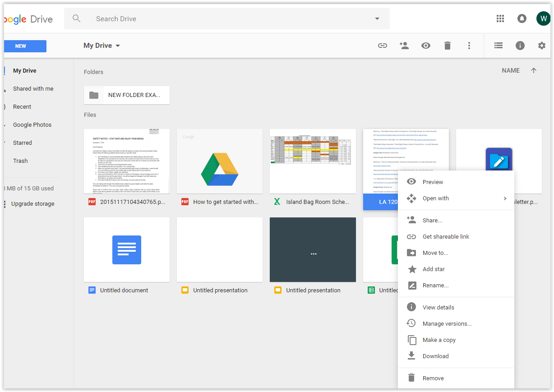Open the notifications bell
This screenshot has width=554, height=392.
tap(522, 18)
